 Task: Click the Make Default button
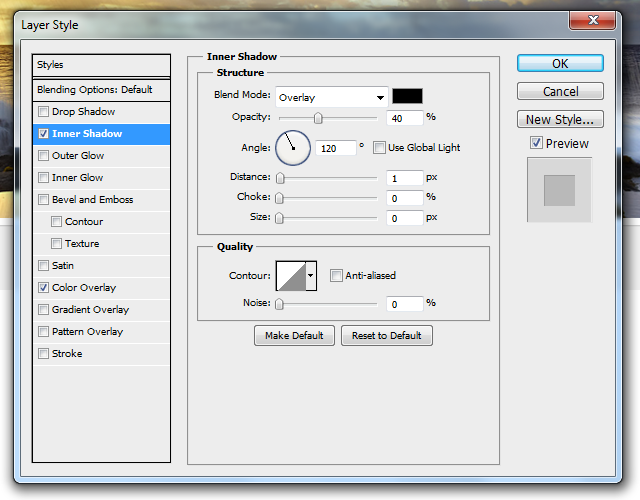click(294, 336)
